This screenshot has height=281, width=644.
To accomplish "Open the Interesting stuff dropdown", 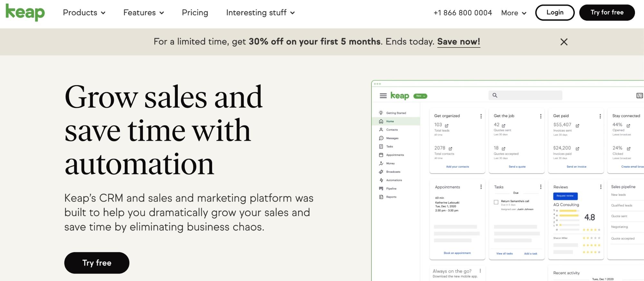I will click(x=260, y=13).
